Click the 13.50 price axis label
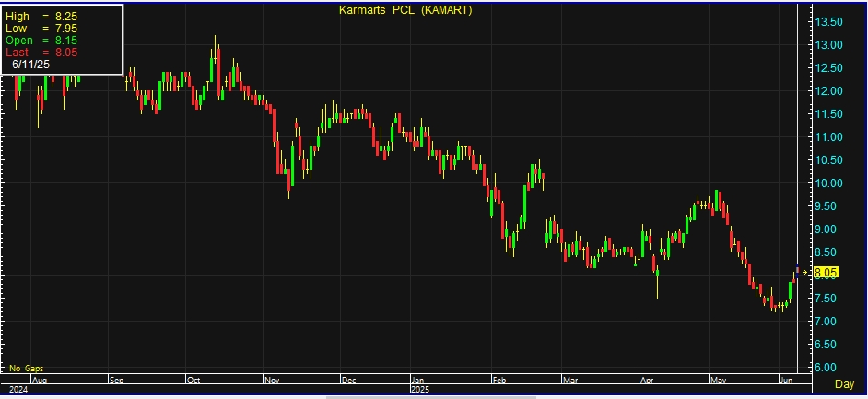The image size is (868, 399). tap(828, 21)
